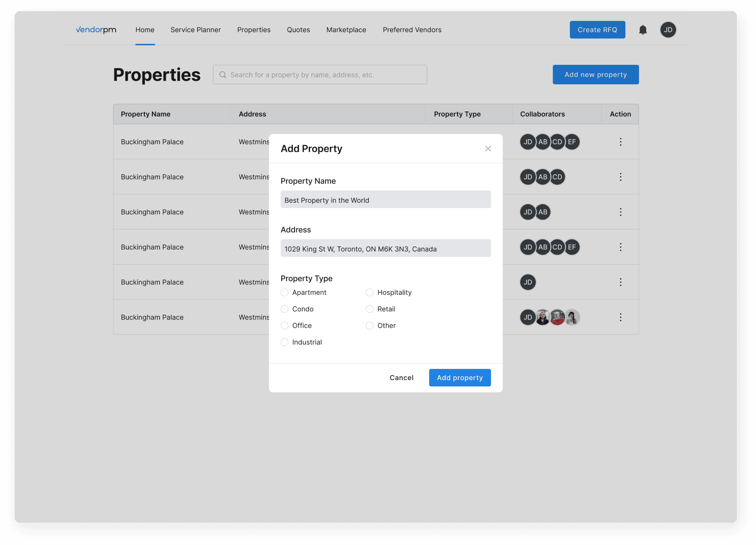Pick the Retail radio button
The width and height of the screenshot is (756, 545).
(369, 309)
